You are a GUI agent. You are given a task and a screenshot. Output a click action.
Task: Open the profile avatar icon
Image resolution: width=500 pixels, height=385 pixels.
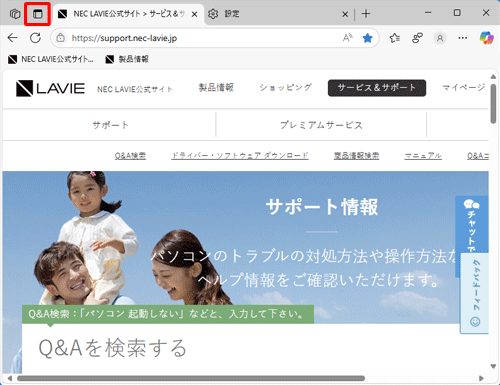pos(440,38)
